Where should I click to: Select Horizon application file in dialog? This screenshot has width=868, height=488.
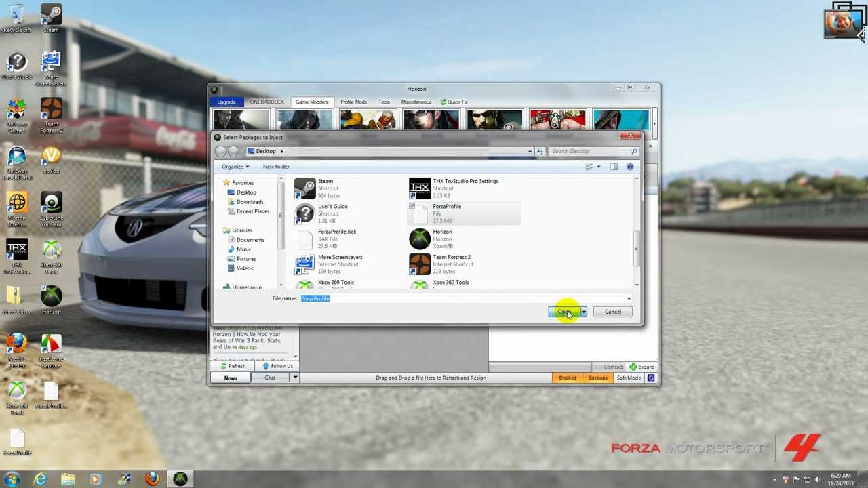pyautogui.click(x=465, y=239)
